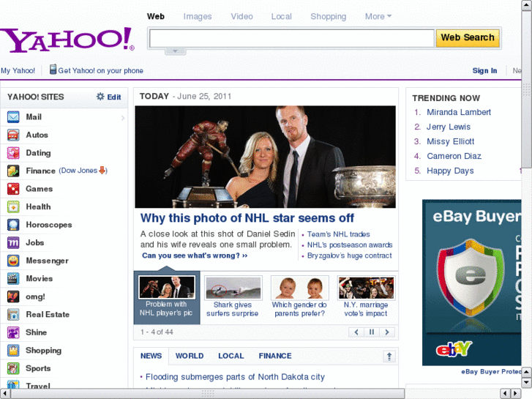
Task: Open Bryzgalov's huge contract link
Action: (350, 256)
